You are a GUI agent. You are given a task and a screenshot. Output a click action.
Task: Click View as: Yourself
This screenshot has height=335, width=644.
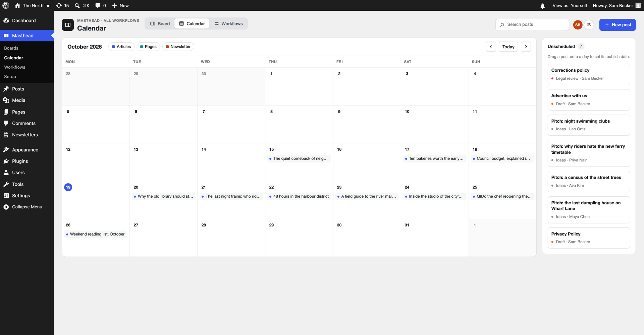coord(570,5)
